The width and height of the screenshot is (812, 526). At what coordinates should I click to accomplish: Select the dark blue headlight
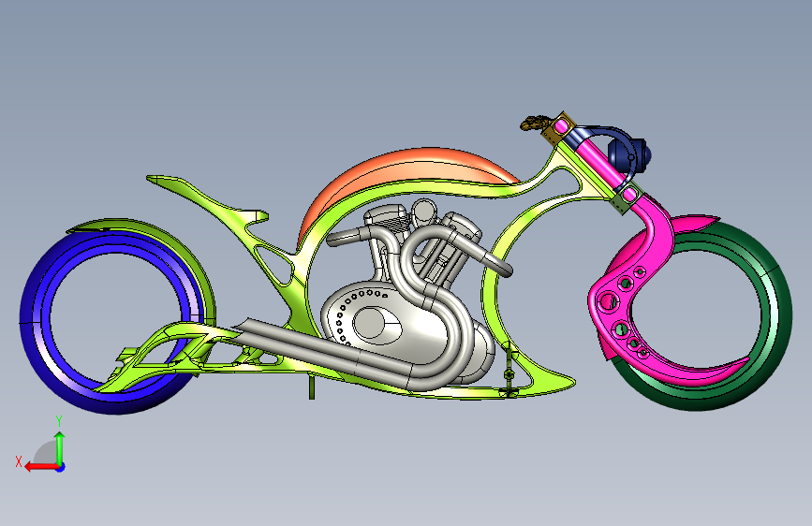[629, 153]
